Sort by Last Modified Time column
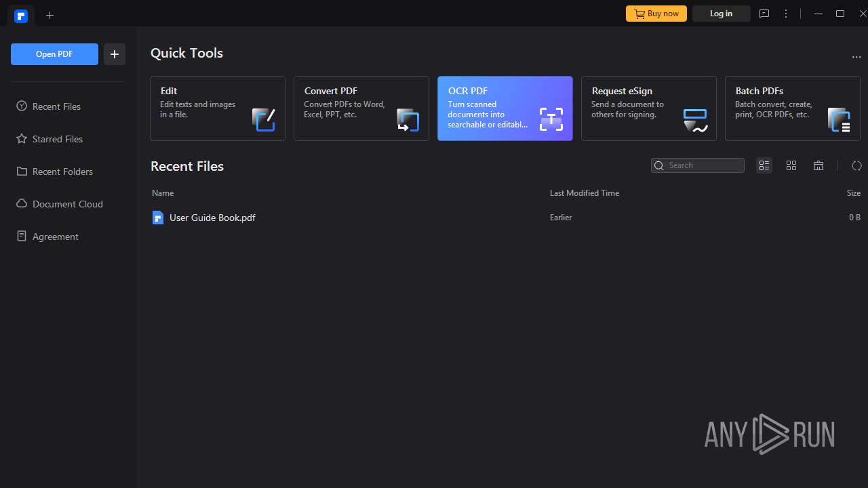Image resolution: width=868 pixels, height=488 pixels. point(585,193)
